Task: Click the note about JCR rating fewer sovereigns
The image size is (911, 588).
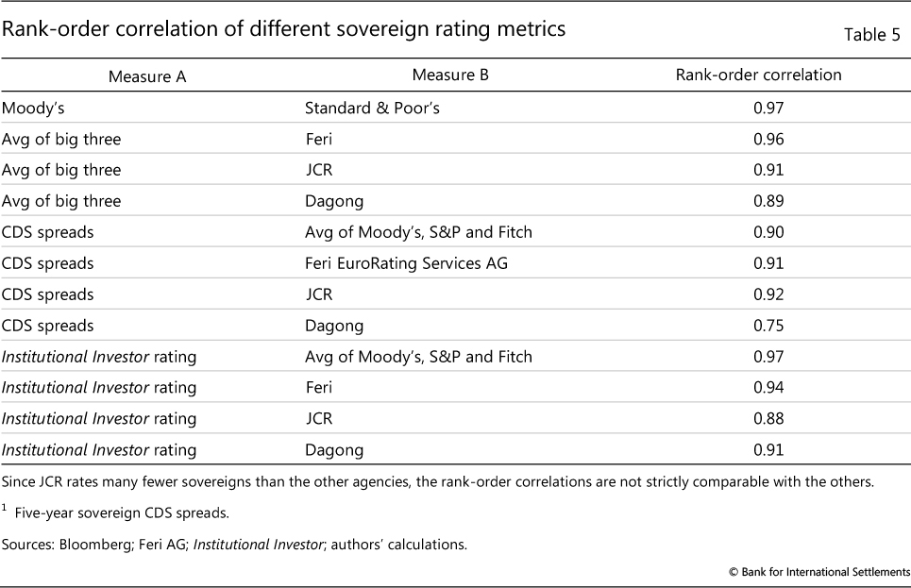Action: coord(438,483)
